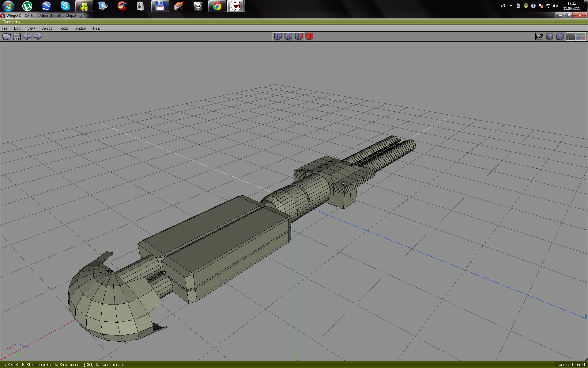This screenshot has width=588, height=368.
Task: Switch to Edge selection mode cube
Action: click(288, 37)
